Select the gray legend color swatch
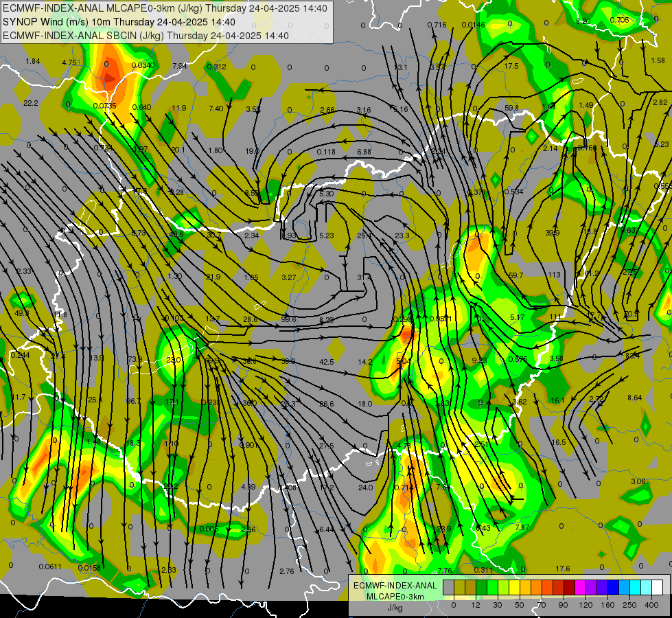The image size is (672, 618). 448,588
